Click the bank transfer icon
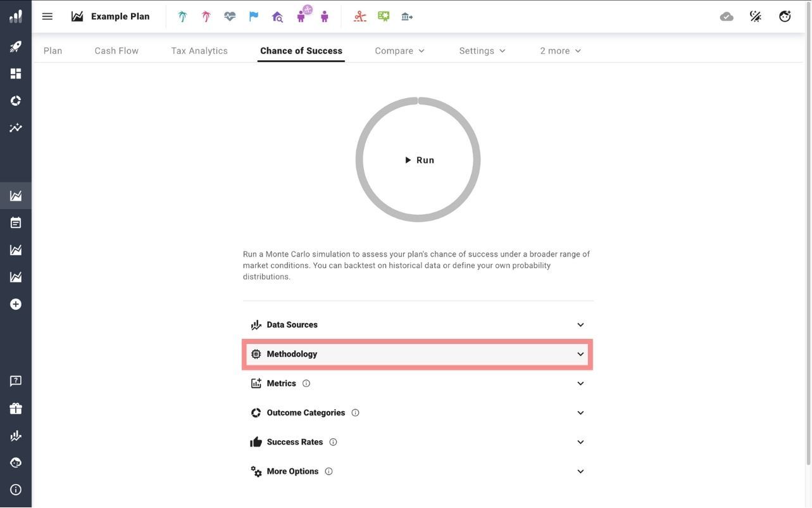812x508 pixels. (407, 16)
